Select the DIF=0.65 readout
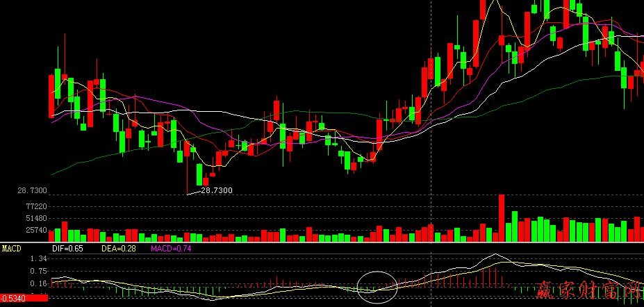 [68, 248]
